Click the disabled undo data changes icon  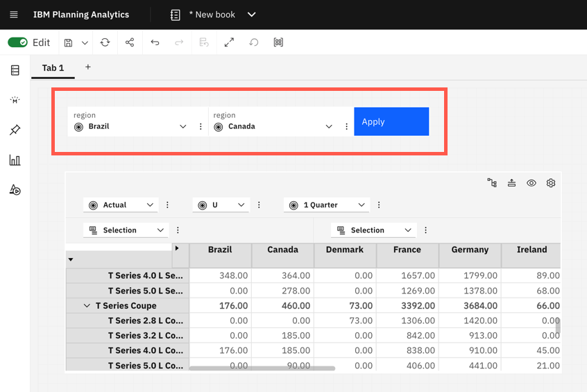204,42
